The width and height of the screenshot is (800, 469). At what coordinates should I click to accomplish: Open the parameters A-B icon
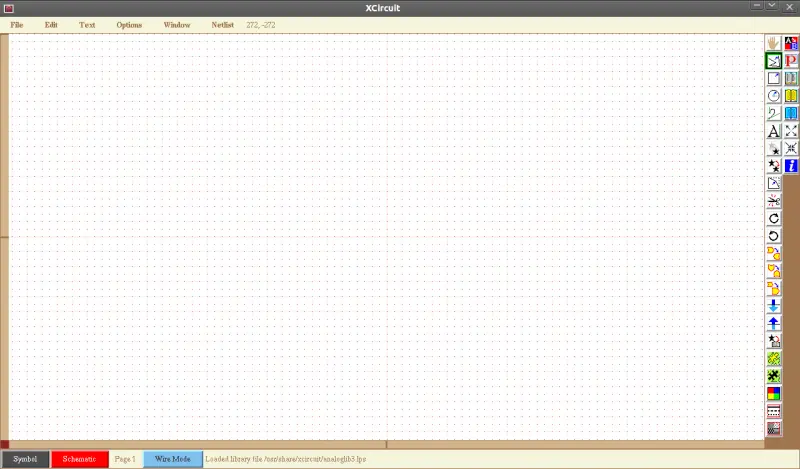tap(791, 43)
